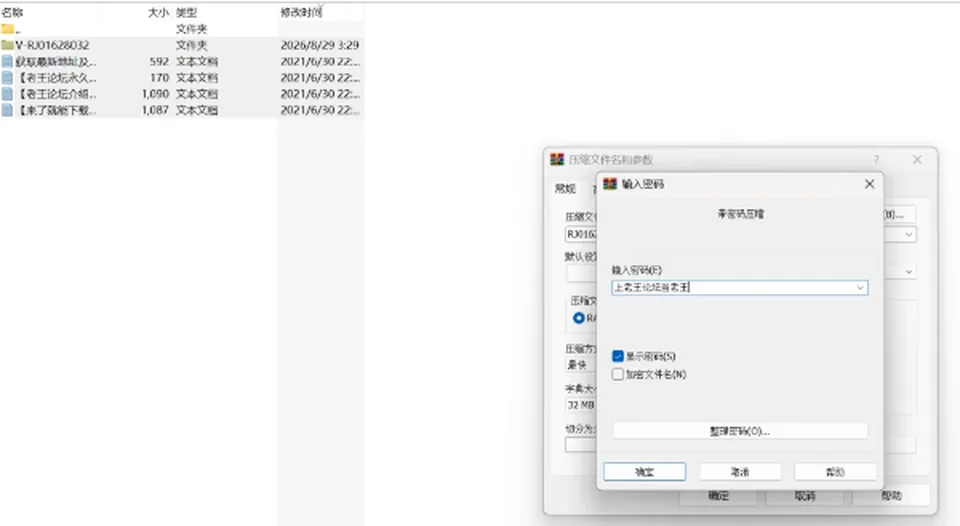Open the 最快 compression method dropdown
This screenshot has height=526, width=960.
pyautogui.click(x=580, y=364)
